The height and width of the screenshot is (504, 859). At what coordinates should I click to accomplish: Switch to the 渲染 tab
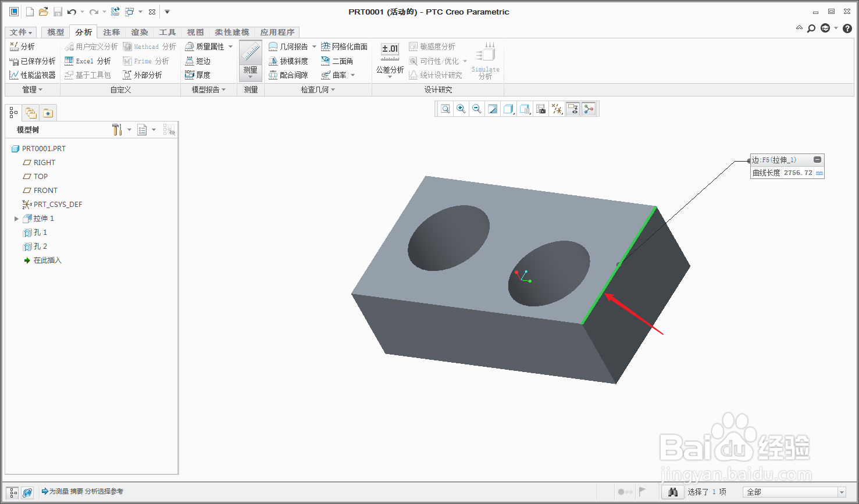pos(140,33)
